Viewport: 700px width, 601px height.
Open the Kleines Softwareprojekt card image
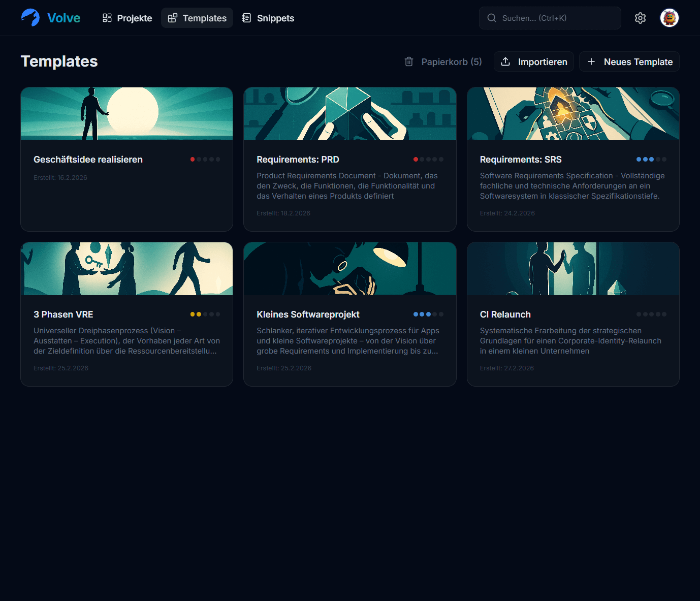tap(349, 269)
